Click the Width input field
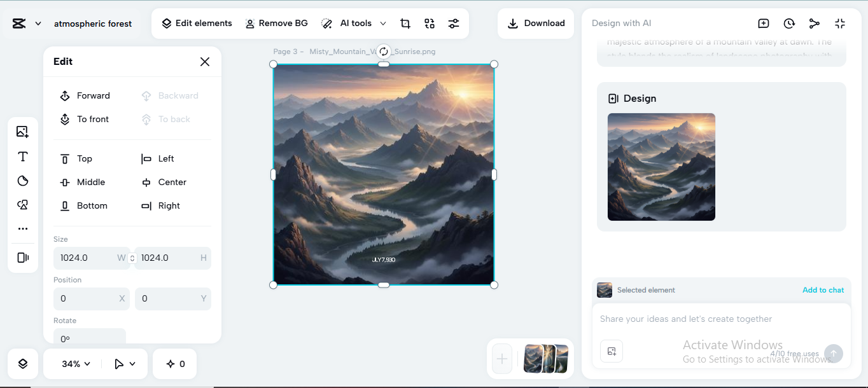Screen dimensions: 868x388 [x=90, y=258]
